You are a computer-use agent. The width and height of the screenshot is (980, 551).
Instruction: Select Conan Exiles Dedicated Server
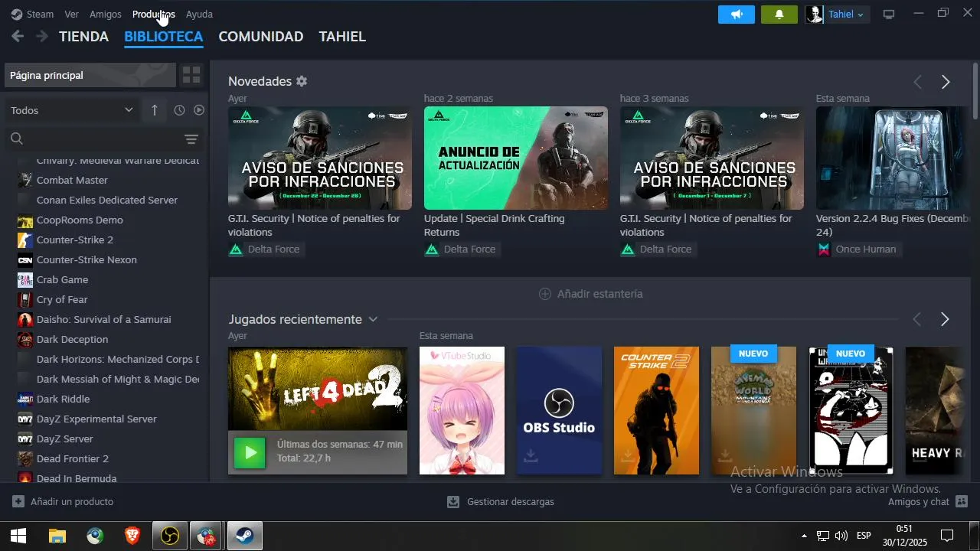[x=108, y=200]
